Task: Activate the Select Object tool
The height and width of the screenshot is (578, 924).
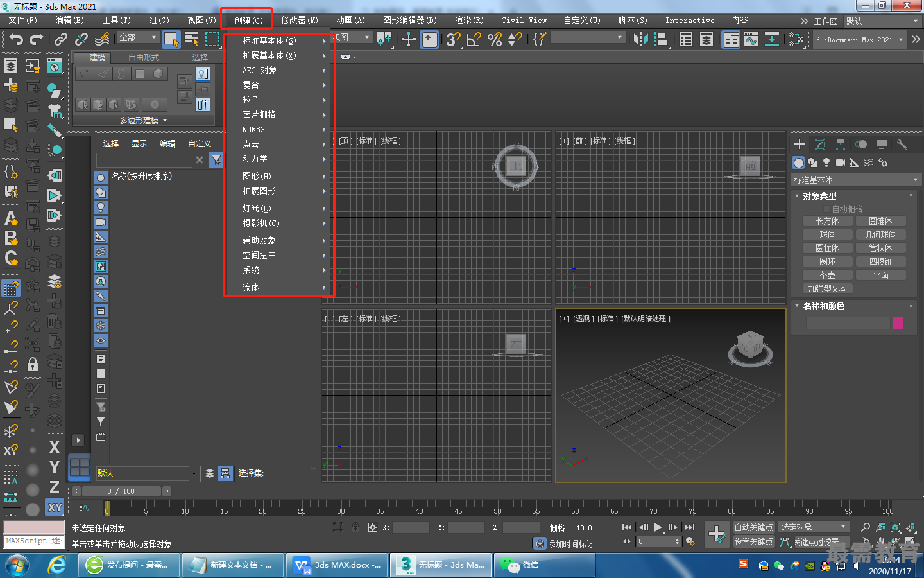Action: tap(171, 39)
